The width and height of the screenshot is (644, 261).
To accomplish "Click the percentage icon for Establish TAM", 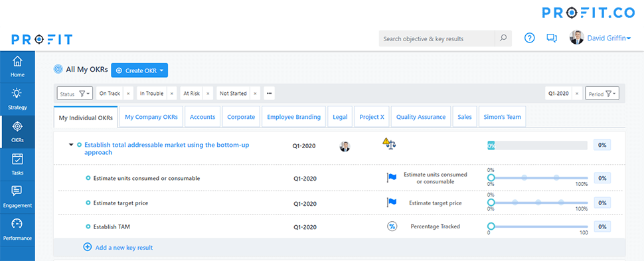I will pos(392,226).
